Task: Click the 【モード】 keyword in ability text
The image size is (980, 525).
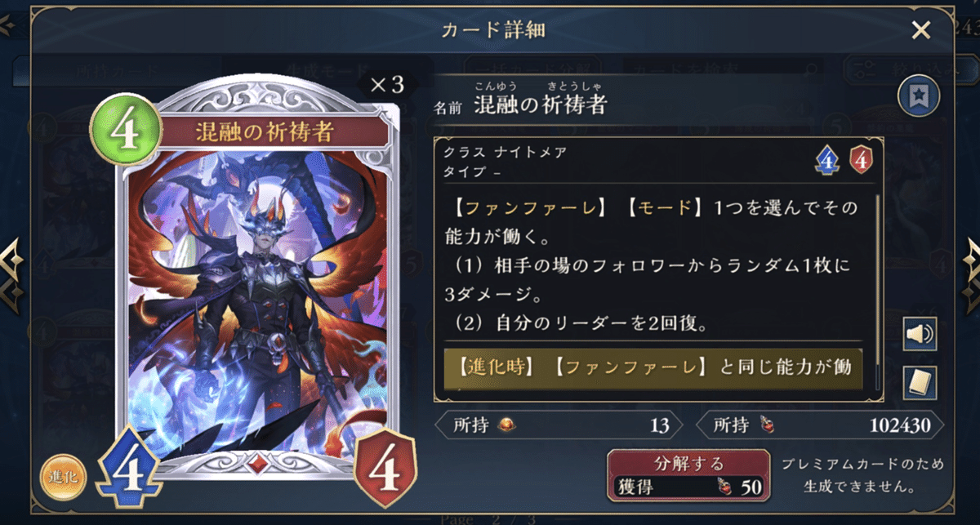Action: [x=663, y=207]
